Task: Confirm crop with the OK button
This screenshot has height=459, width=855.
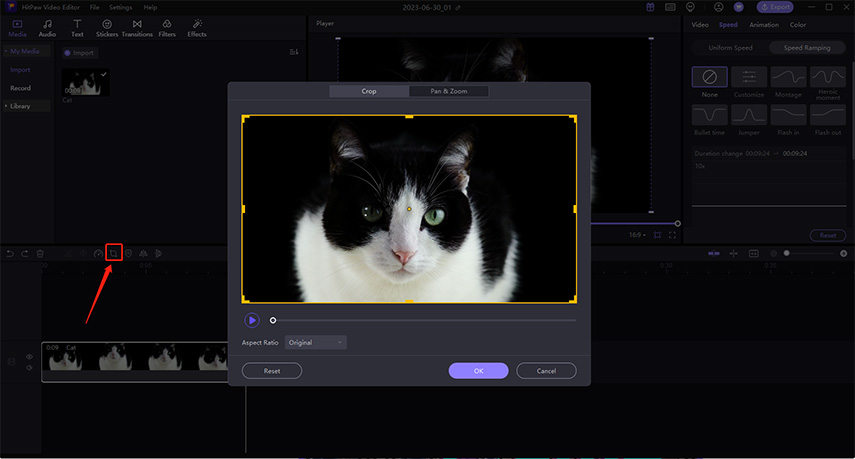Action: (x=478, y=371)
